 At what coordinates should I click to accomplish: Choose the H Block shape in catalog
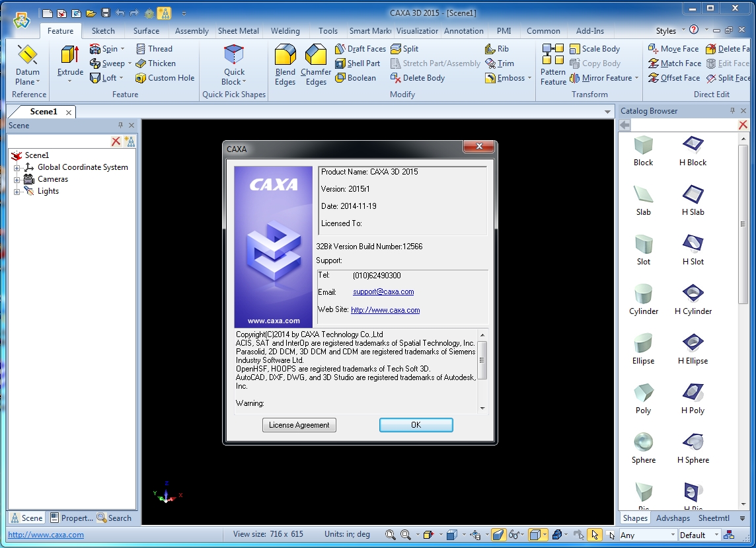[693, 151]
